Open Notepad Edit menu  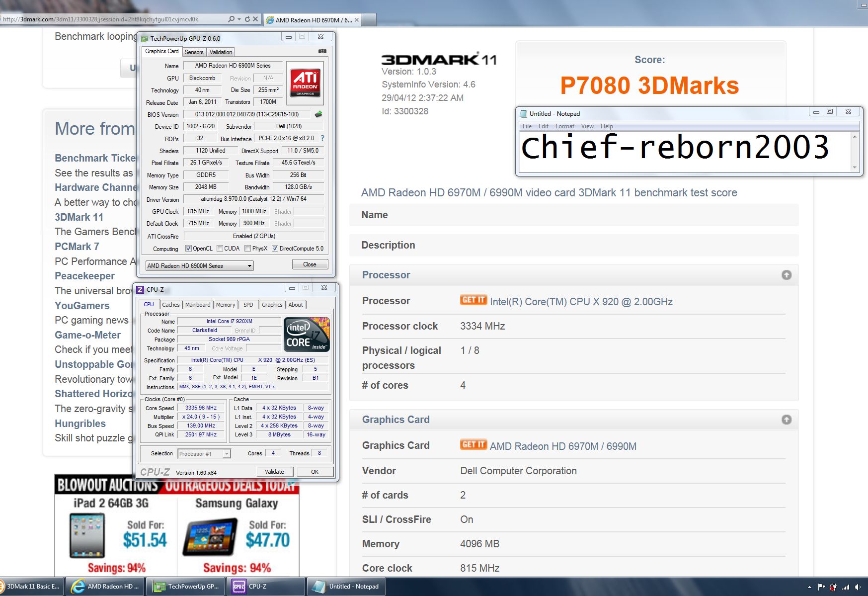click(x=544, y=126)
